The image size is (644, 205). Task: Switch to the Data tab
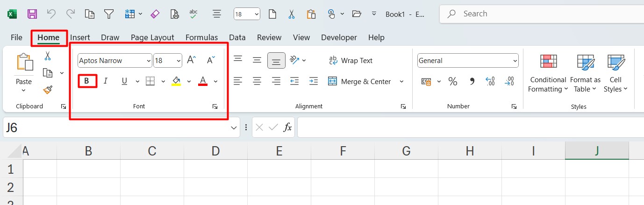tap(237, 37)
